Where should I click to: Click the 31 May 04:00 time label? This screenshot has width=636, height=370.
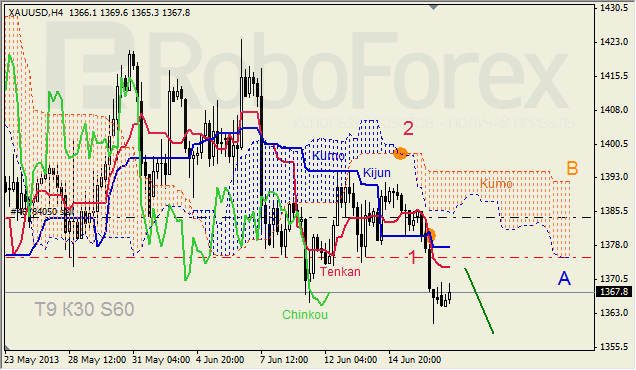161,360
